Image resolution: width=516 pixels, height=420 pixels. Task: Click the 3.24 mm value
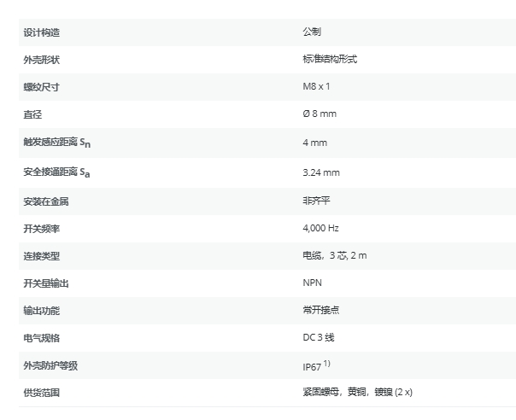pyautogui.click(x=321, y=172)
